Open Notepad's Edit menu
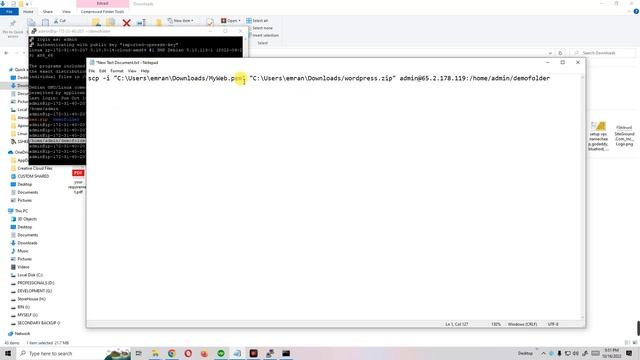The width and height of the screenshot is (640, 360). tap(102, 71)
